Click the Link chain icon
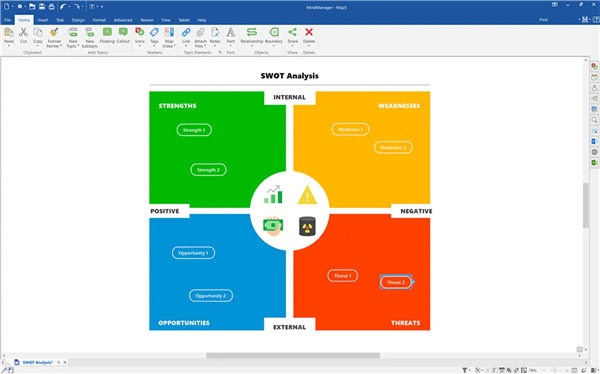600x374 pixels. [x=186, y=32]
